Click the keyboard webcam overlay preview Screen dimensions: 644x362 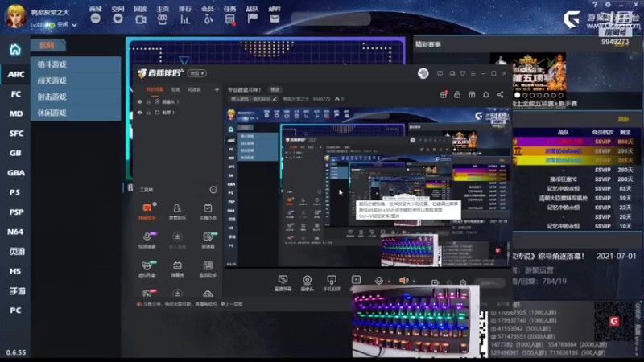click(415, 321)
